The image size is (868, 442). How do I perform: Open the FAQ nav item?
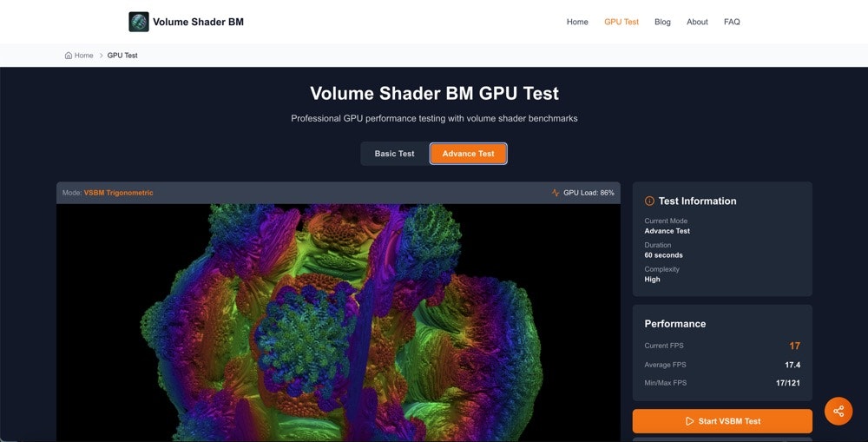coord(732,22)
